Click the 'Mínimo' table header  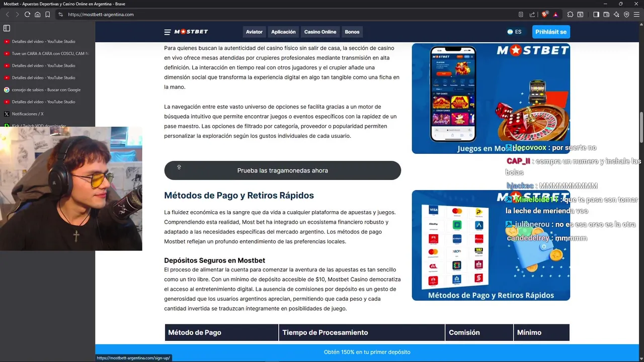pyautogui.click(x=541, y=332)
